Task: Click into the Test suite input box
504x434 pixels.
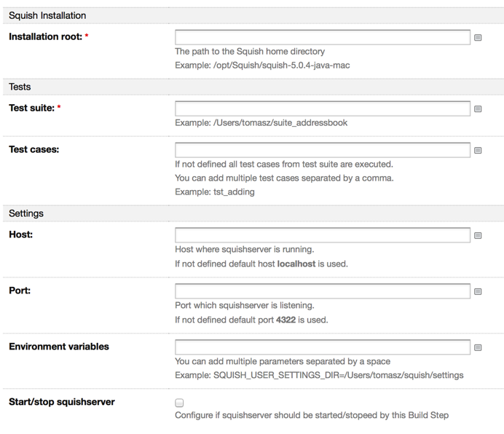Action: tap(323, 108)
